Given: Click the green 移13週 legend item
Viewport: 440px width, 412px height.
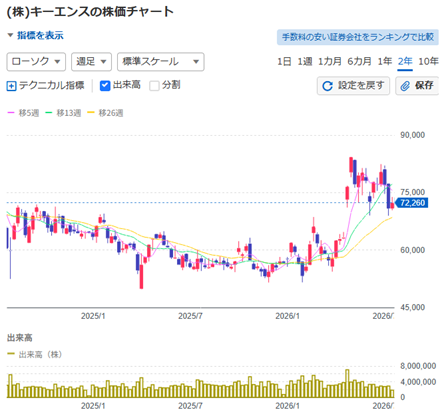Looking at the screenshot, I should 63,113.
